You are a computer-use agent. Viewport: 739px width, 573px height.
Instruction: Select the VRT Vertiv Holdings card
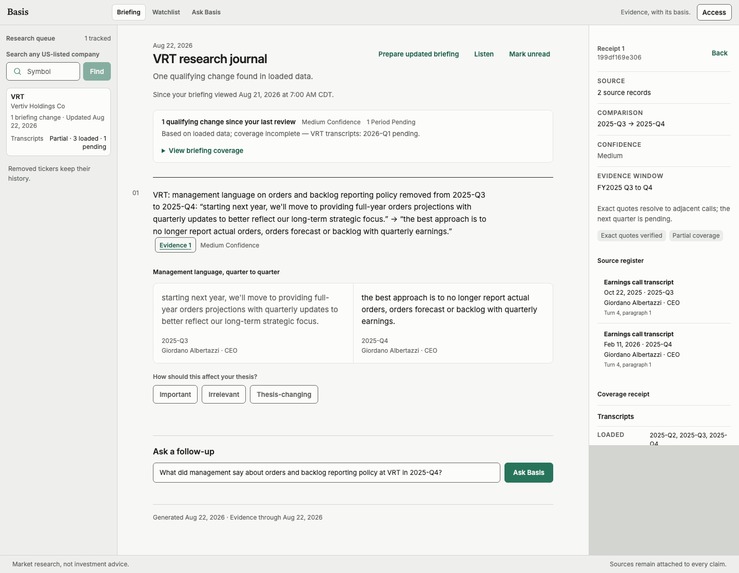click(x=58, y=122)
